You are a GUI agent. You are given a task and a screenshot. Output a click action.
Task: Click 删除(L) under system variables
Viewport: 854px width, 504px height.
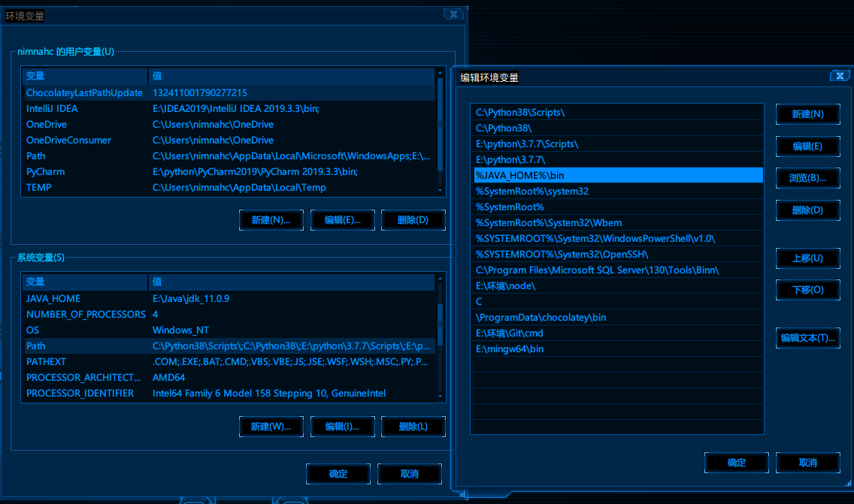tap(413, 427)
